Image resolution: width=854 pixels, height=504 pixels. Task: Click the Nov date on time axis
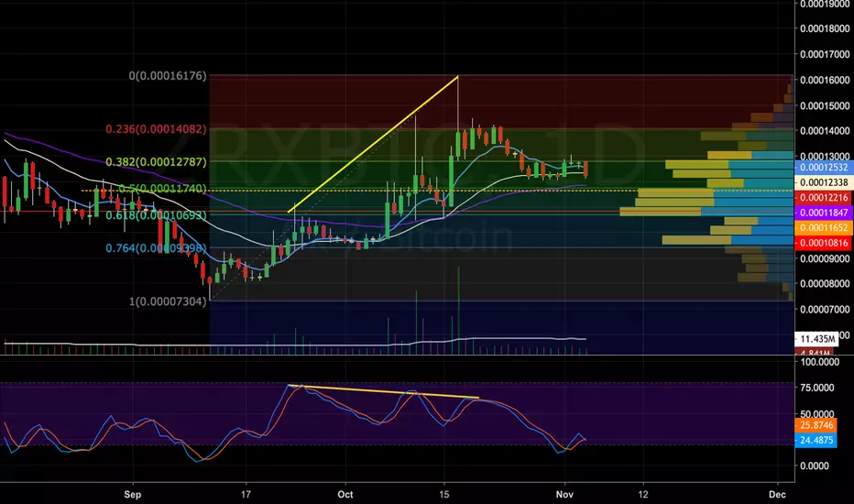pyautogui.click(x=564, y=494)
